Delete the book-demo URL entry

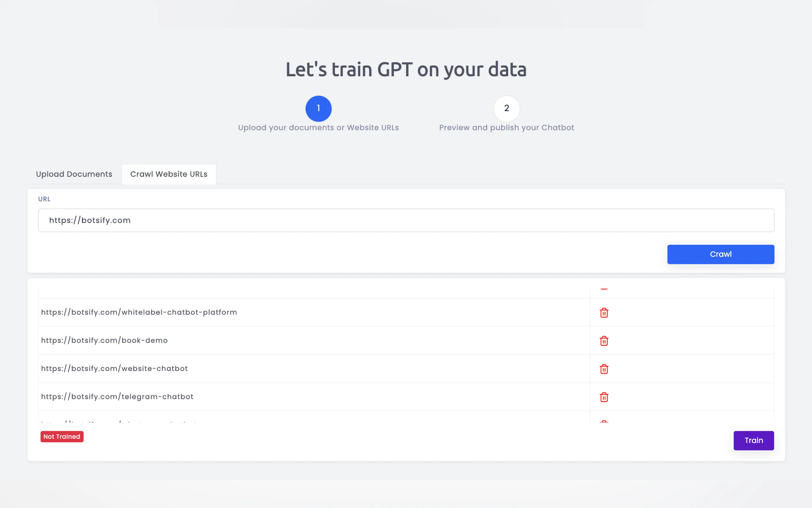coord(604,341)
